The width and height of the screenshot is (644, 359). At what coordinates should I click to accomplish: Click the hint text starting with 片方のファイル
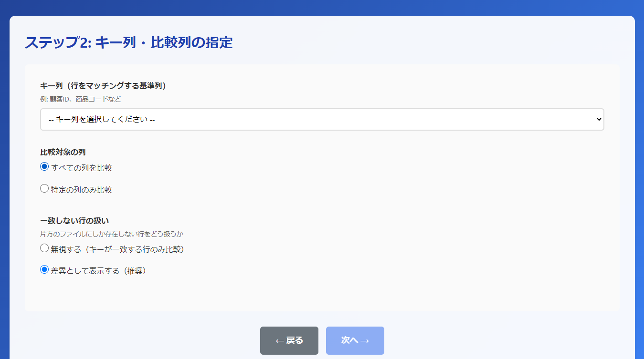coord(112,234)
